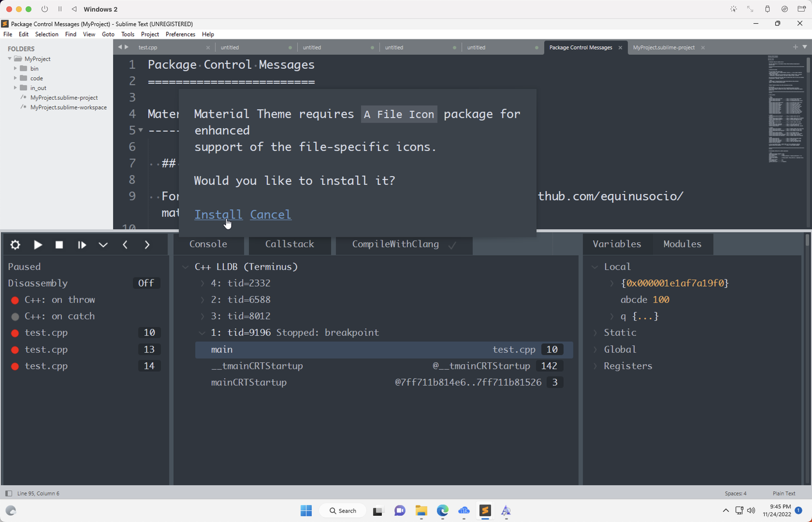Click the left arrow before the test.cpp tab
Image resolution: width=812 pixels, height=522 pixels.
tap(120, 47)
